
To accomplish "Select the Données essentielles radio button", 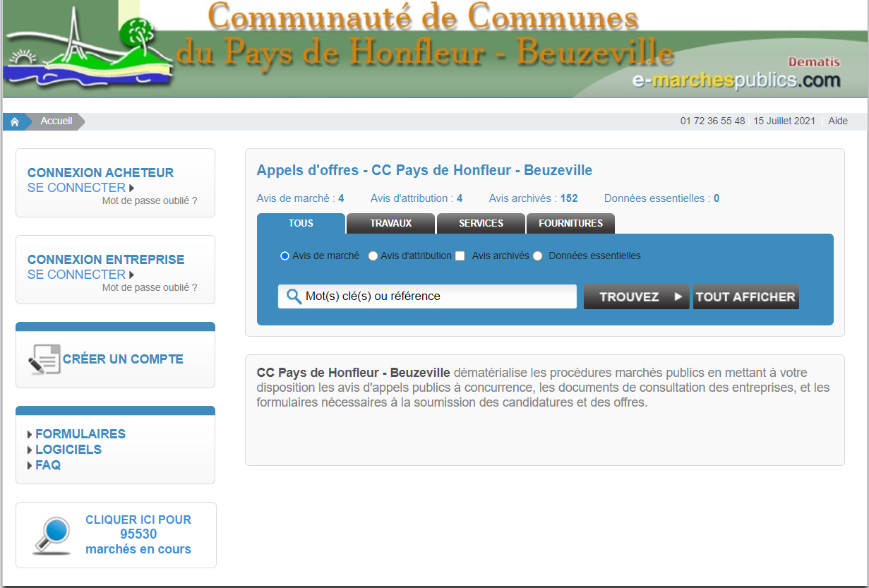I will (x=538, y=256).
